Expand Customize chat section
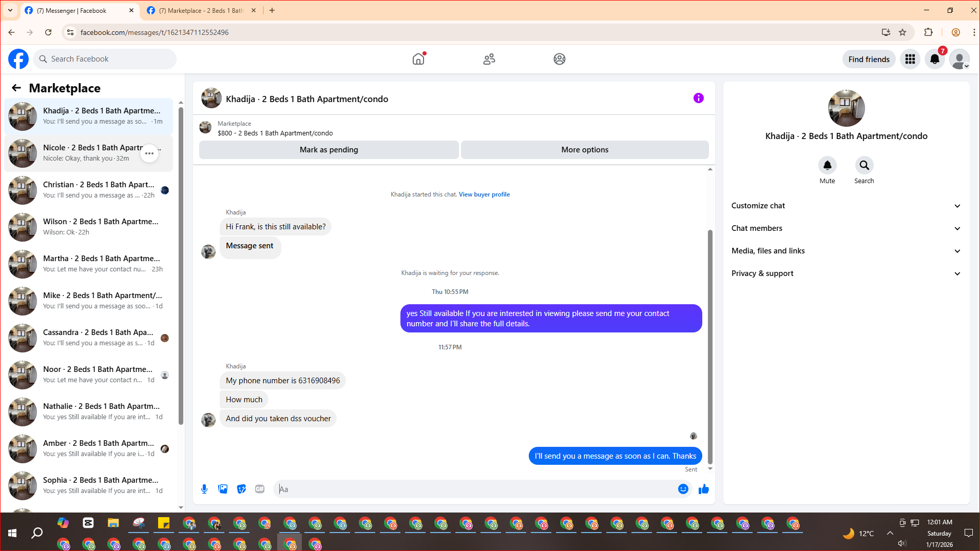Viewport: 980px width, 551px height. (846, 206)
